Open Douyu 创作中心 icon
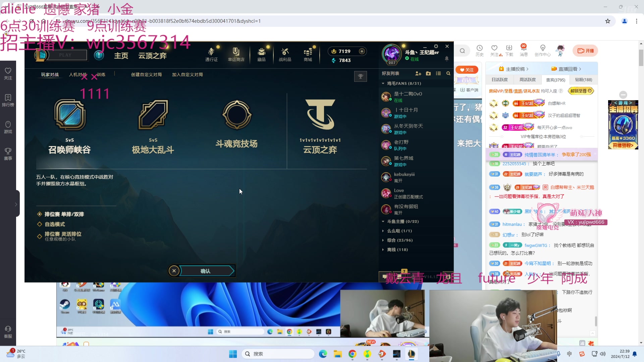Image resolution: width=644 pixels, height=362 pixels. click(543, 51)
